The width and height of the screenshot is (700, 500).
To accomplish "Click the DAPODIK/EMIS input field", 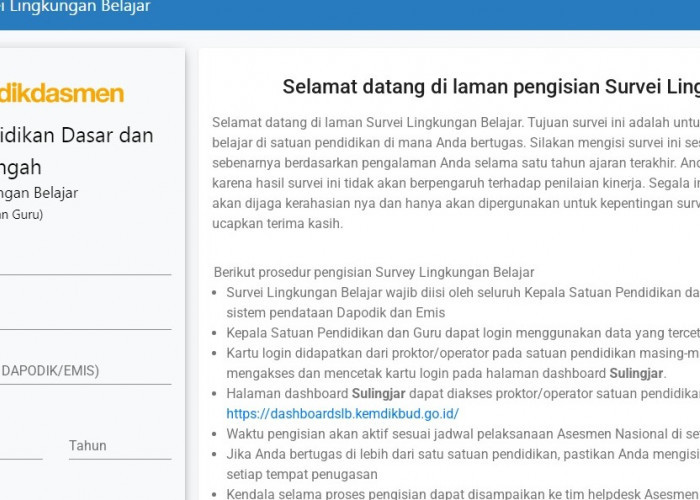I will pos(86,371).
